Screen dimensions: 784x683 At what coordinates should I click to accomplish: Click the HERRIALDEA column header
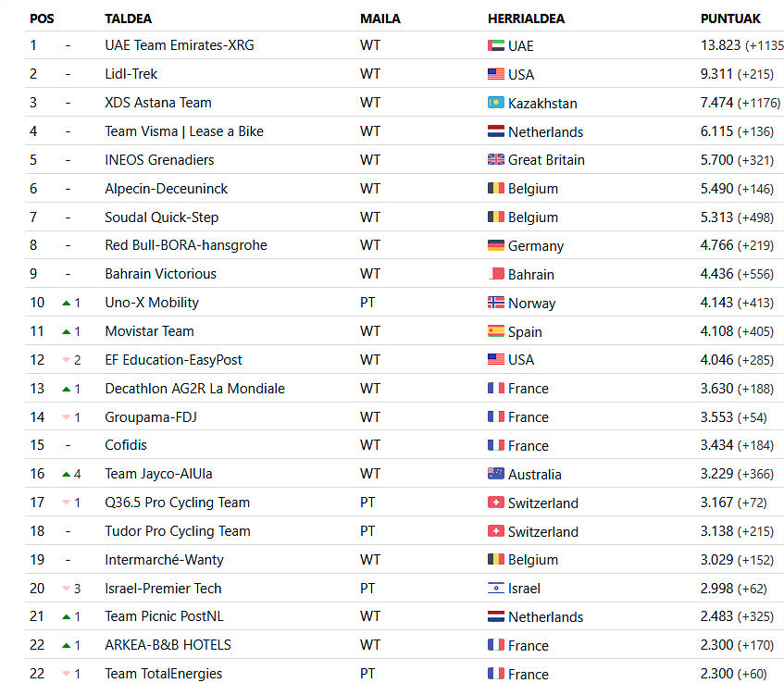coord(526,19)
